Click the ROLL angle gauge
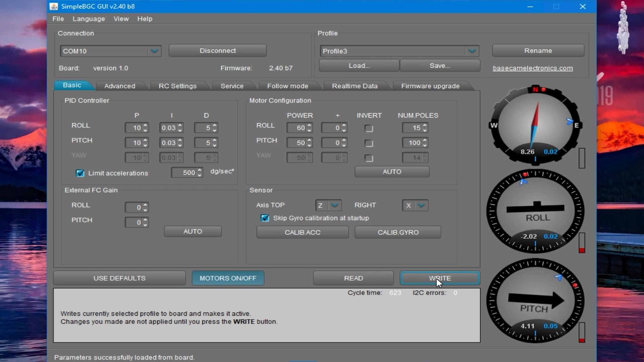 tap(535, 211)
